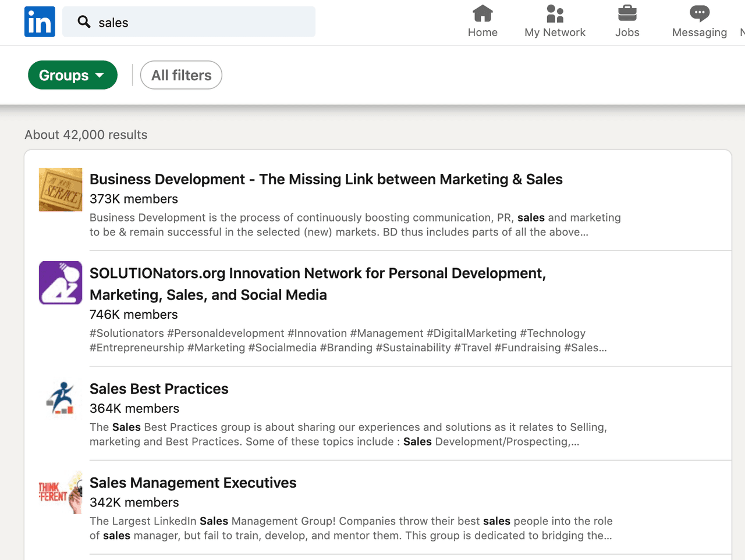This screenshot has width=745, height=560.
Task: Navigate to the Home tab
Action: coord(483,22)
